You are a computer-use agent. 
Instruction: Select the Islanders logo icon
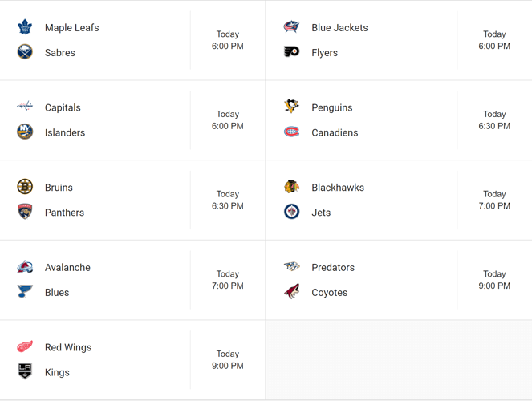click(x=25, y=132)
